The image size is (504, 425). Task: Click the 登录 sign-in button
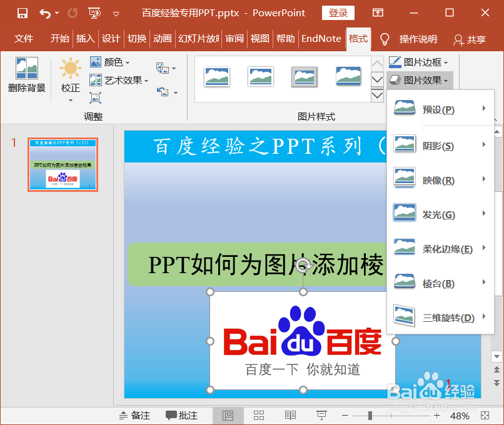338,13
